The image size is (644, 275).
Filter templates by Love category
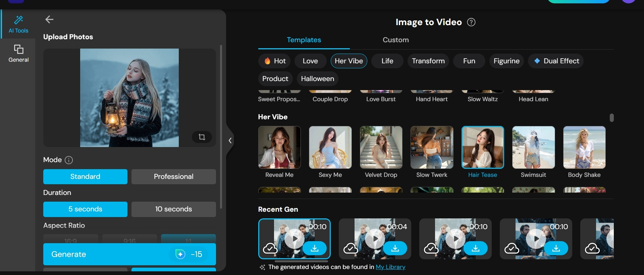click(310, 61)
